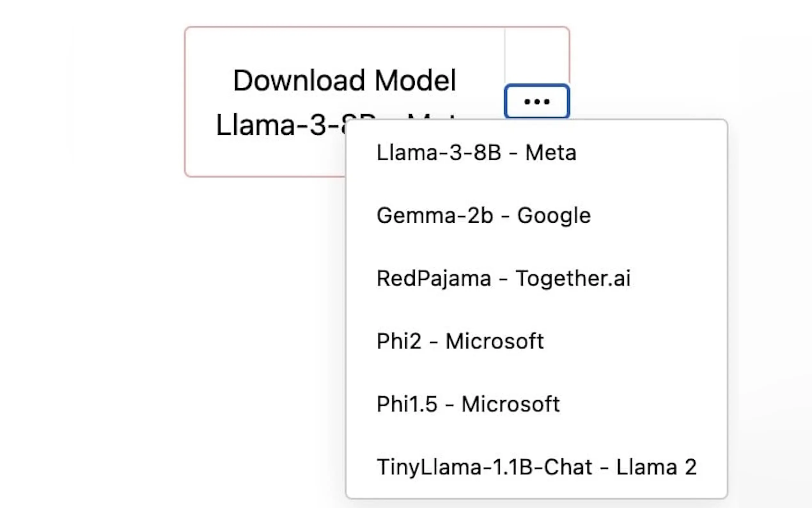Screen dimensions: 812x508
Task: Select Llama-3-8B - Meta from the list
Action: [x=476, y=153]
